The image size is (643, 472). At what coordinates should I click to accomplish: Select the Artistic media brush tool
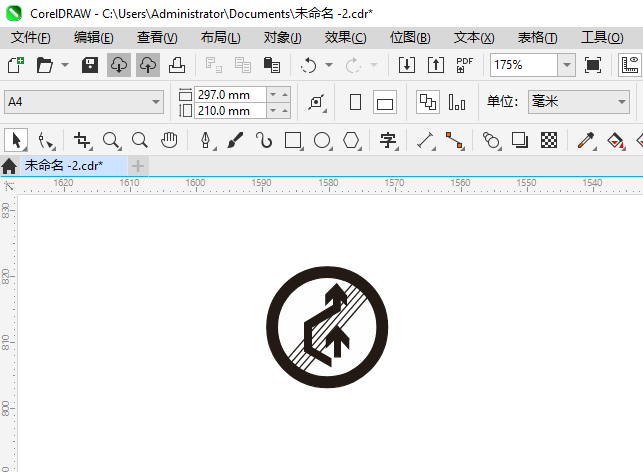click(x=235, y=140)
